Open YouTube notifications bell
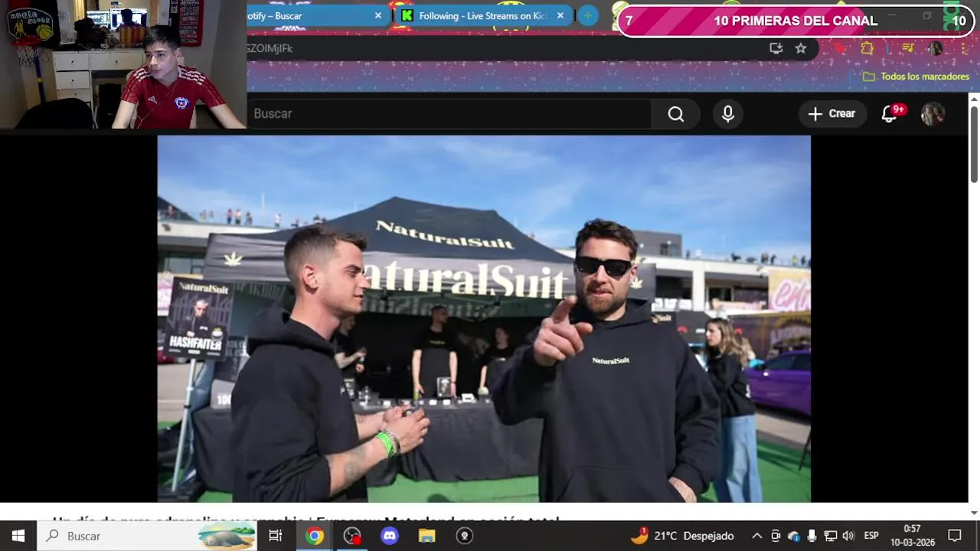The width and height of the screenshot is (980, 551). tap(889, 114)
